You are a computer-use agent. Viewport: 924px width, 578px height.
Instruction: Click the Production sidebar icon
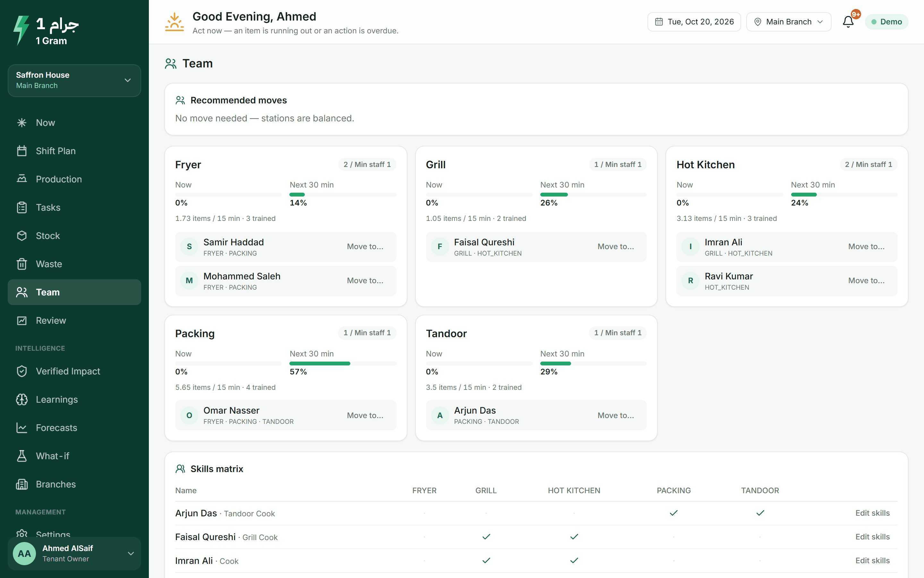pos(22,179)
